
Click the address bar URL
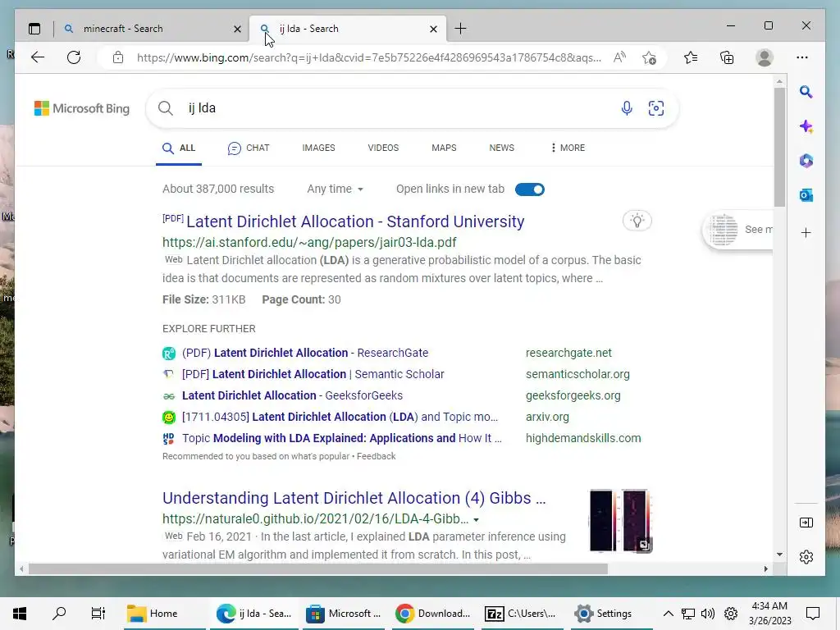[x=368, y=57]
